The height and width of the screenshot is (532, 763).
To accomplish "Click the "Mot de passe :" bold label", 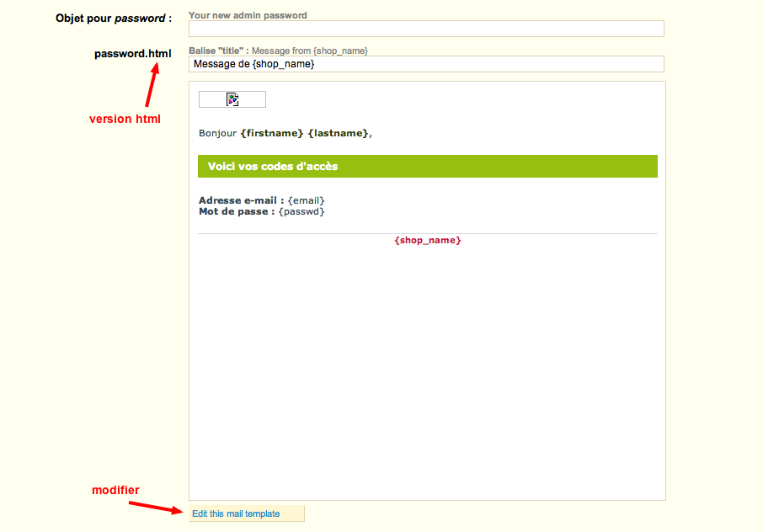I will 236,211.
